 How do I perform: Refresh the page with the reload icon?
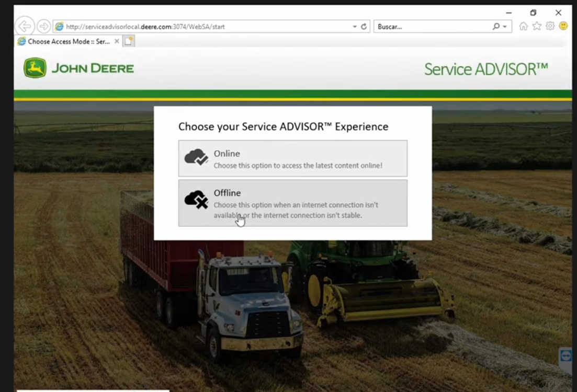364,26
